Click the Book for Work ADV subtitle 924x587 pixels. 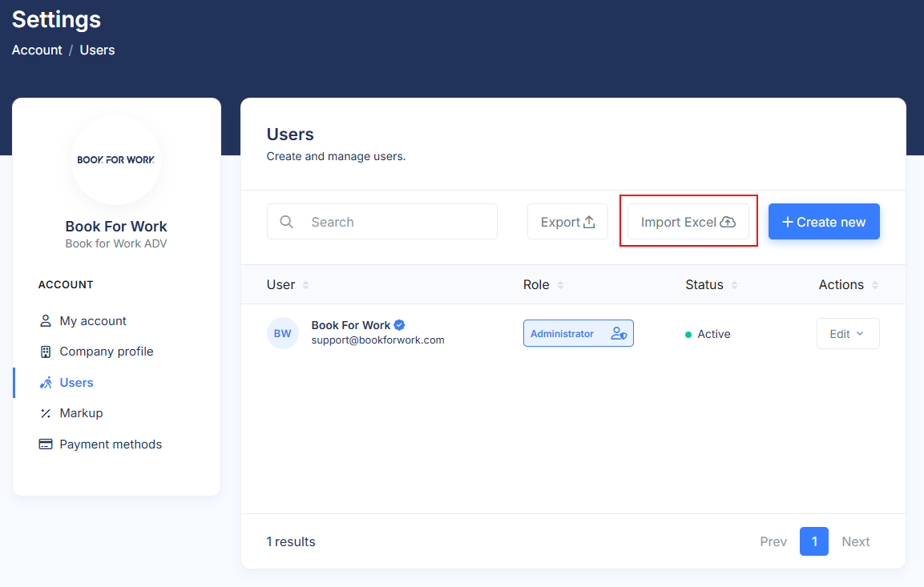tap(116, 243)
